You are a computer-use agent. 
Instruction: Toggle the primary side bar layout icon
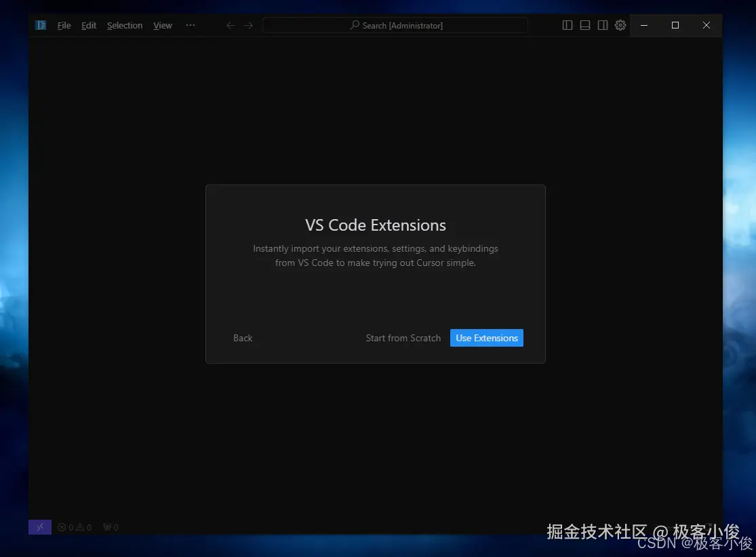coord(568,25)
